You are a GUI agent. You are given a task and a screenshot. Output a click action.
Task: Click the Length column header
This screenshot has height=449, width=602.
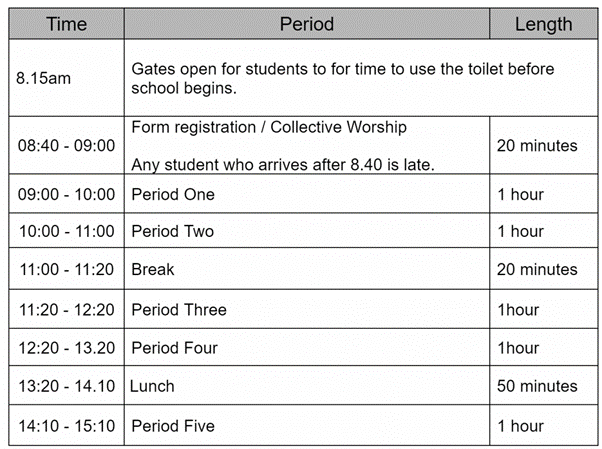coord(543,24)
